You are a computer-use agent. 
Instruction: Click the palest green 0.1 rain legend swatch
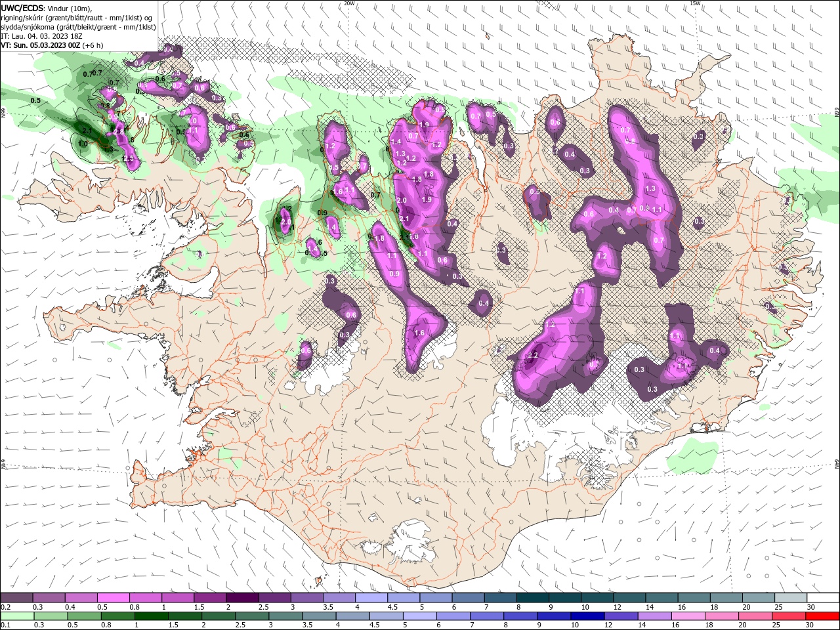point(17,616)
